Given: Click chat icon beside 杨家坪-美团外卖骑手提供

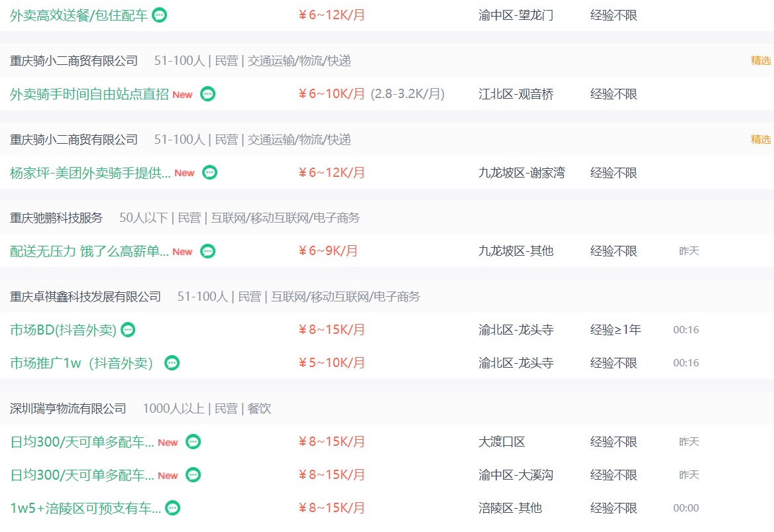Looking at the screenshot, I should point(210,172).
